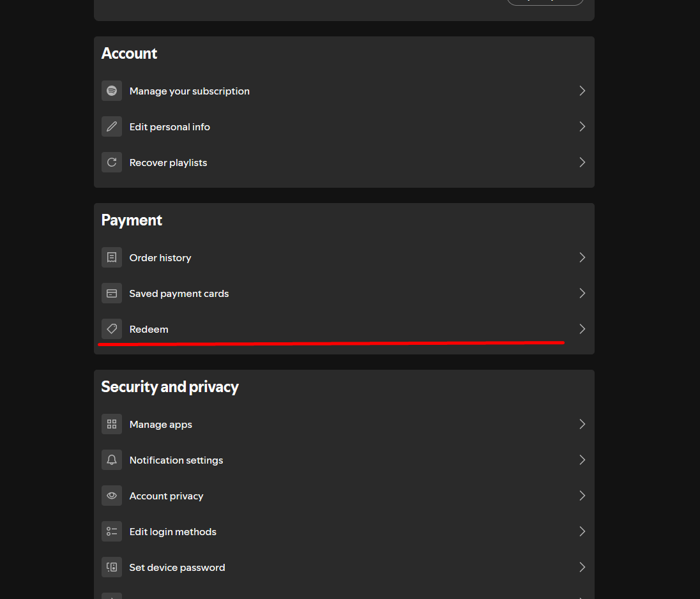
Task: Click the grid icon for Manage apps
Action: pyautogui.click(x=112, y=424)
